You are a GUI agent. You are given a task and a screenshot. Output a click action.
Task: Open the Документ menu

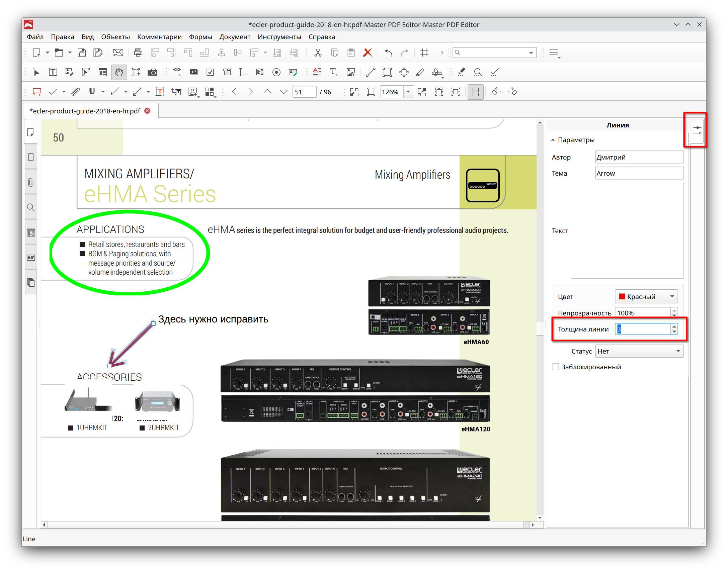pyautogui.click(x=235, y=37)
